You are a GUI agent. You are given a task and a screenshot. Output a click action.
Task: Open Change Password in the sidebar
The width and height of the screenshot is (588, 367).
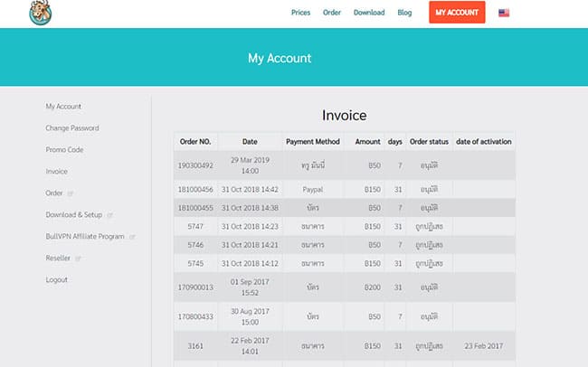coord(72,128)
